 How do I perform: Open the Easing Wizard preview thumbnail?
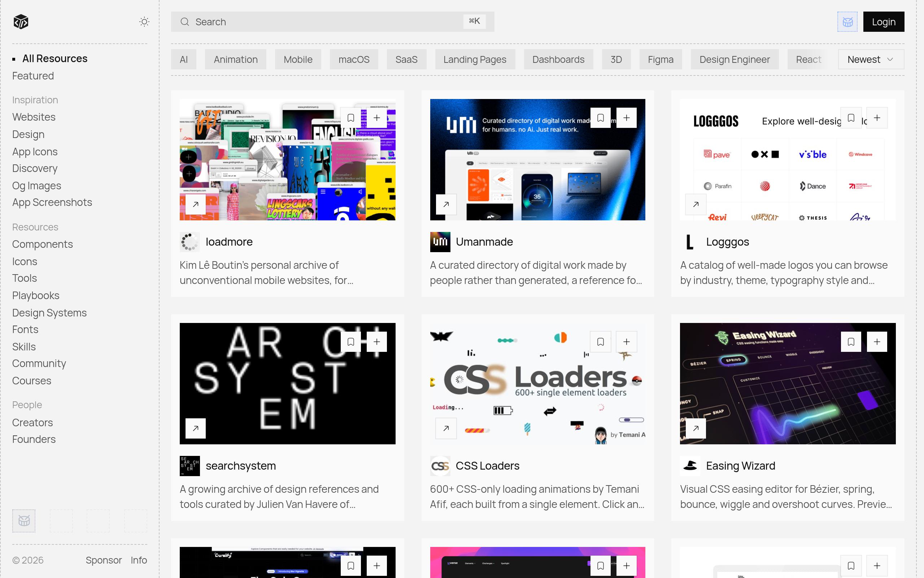[x=787, y=383]
